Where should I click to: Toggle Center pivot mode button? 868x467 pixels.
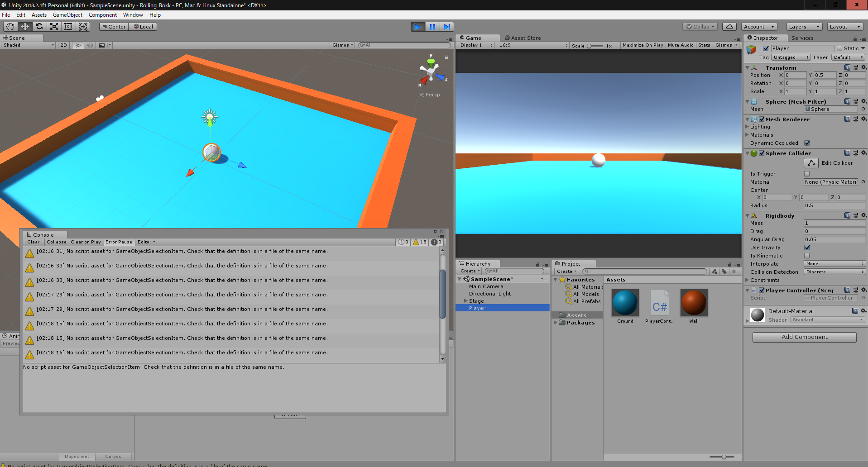114,27
